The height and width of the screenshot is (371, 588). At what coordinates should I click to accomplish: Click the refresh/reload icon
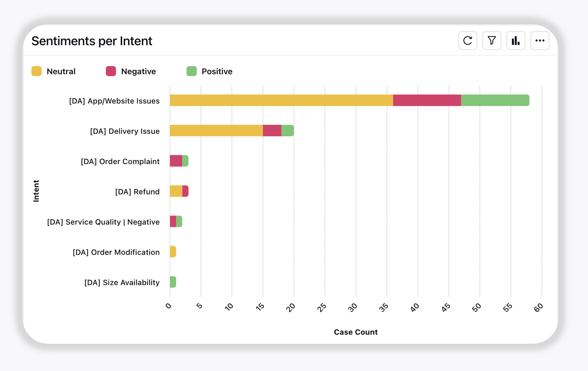(x=468, y=41)
